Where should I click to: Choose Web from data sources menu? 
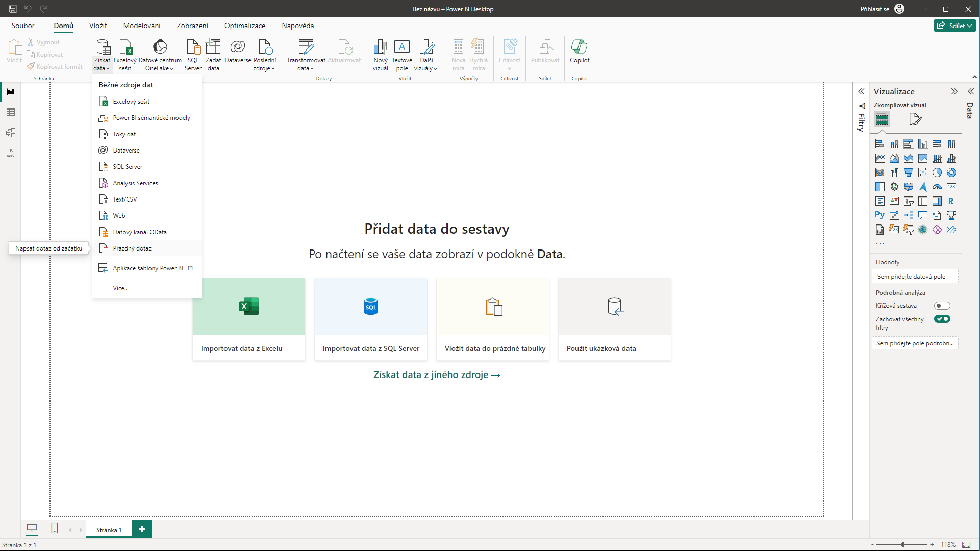[147, 216]
